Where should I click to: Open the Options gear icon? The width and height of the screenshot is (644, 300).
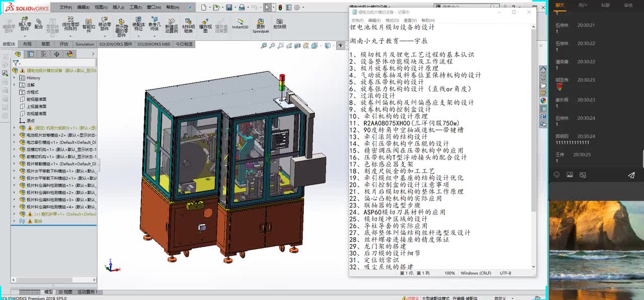point(297,8)
